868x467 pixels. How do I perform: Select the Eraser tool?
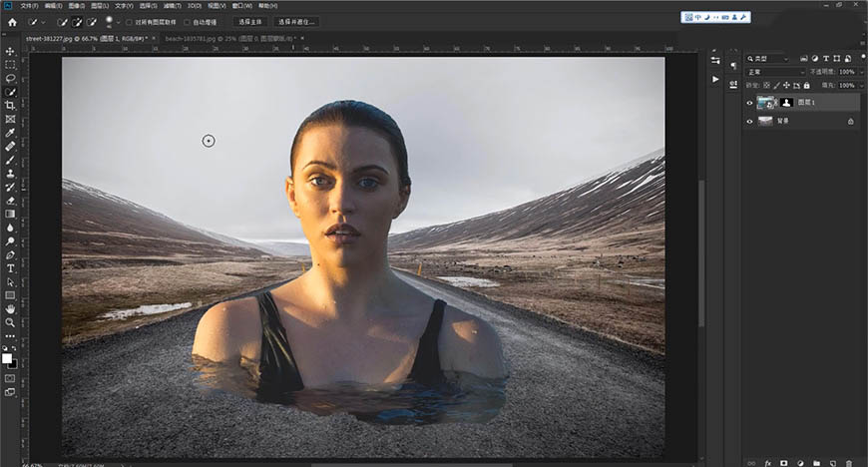click(10, 201)
